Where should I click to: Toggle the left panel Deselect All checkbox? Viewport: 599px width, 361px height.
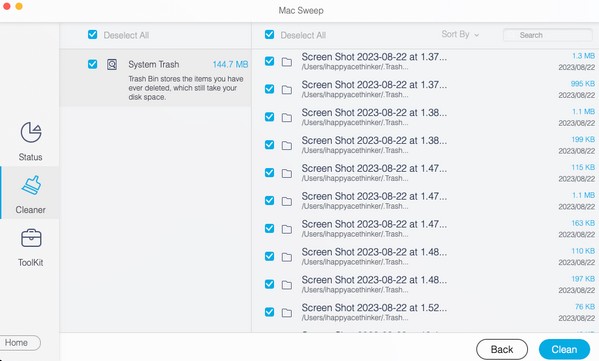click(x=92, y=35)
